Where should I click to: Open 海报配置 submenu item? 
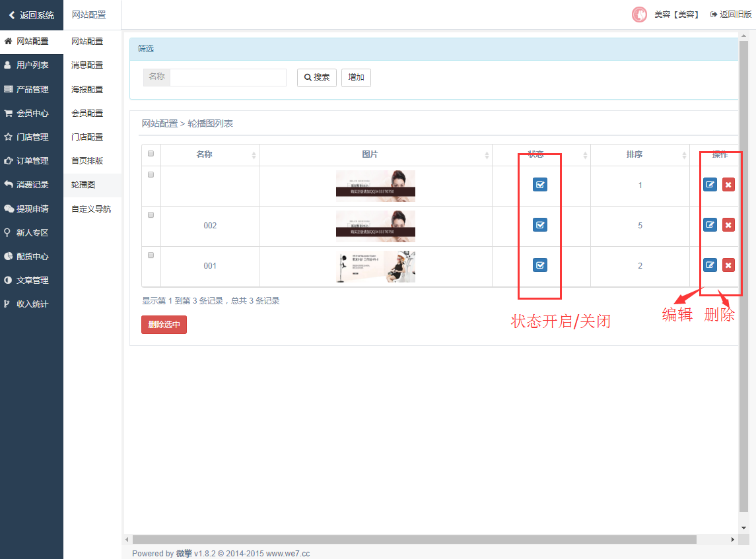coord(87,90)
